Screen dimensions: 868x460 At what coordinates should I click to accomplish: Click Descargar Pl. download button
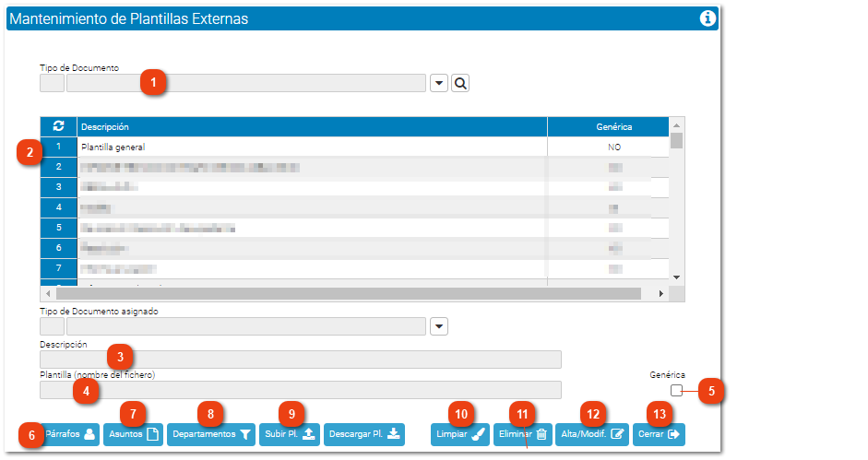coord(364,434)
